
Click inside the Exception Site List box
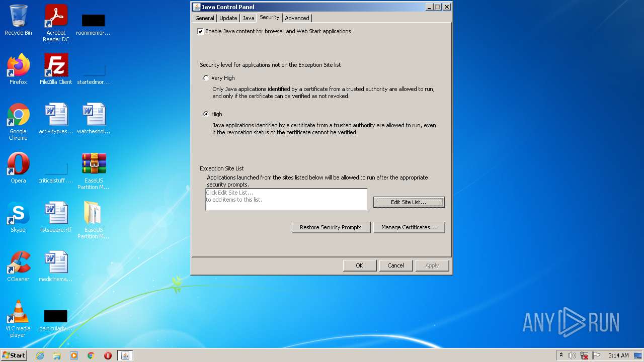pyautogui.click(x=286, y=199)
